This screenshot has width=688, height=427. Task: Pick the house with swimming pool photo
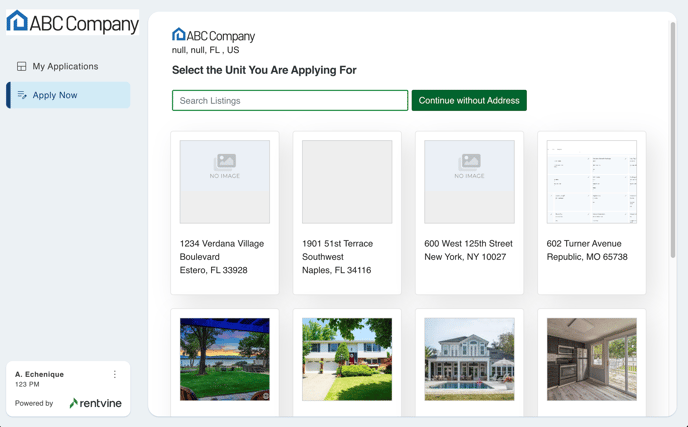click(x=469, y=359)
